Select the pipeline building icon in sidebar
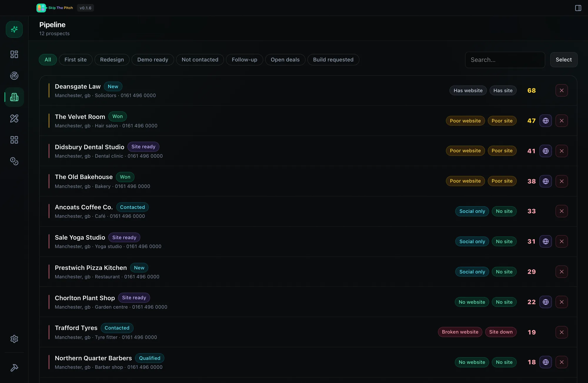This screenshot has height=383, width=588. coord(14,97)
